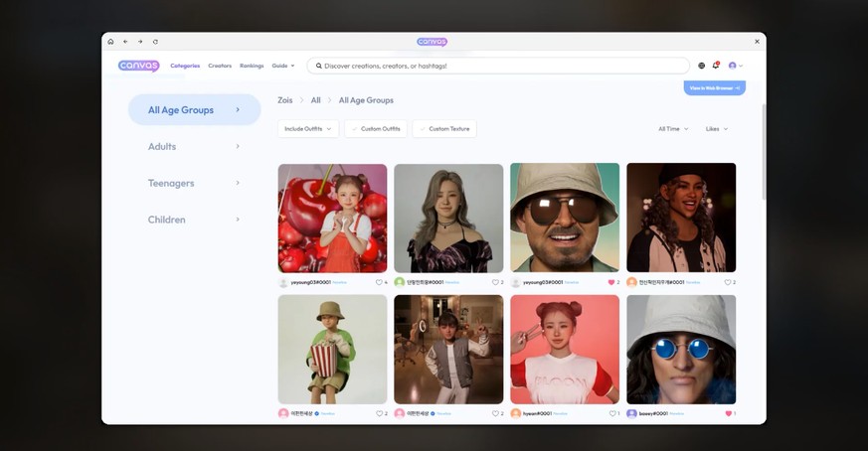Toggle the Custom Outfits filter
Screen dimensions: 868x451
click(376, 129)
